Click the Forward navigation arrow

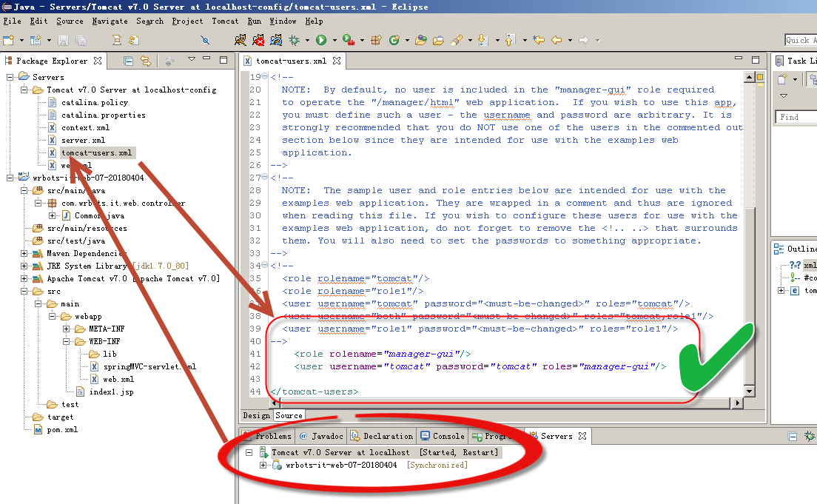(584, 40)
